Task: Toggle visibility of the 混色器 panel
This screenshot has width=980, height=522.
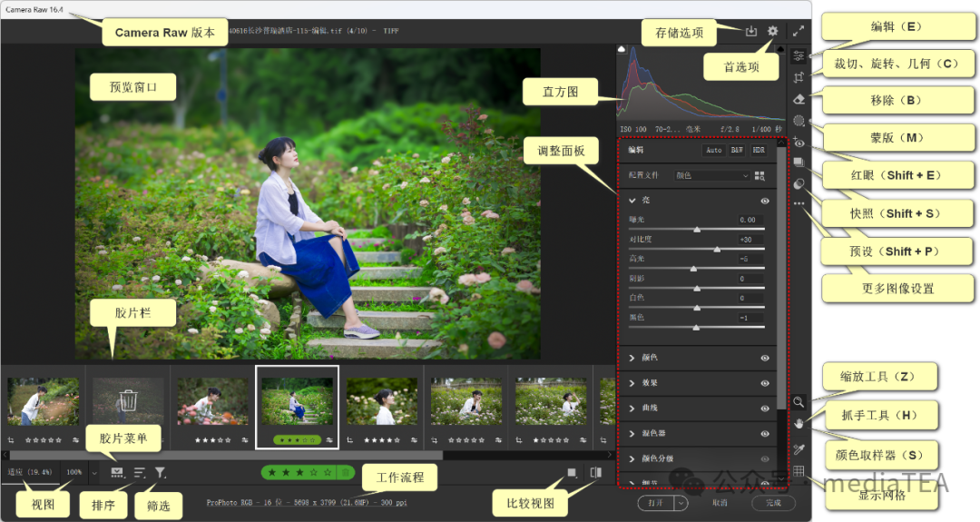Action: click(x=765, y=434)
